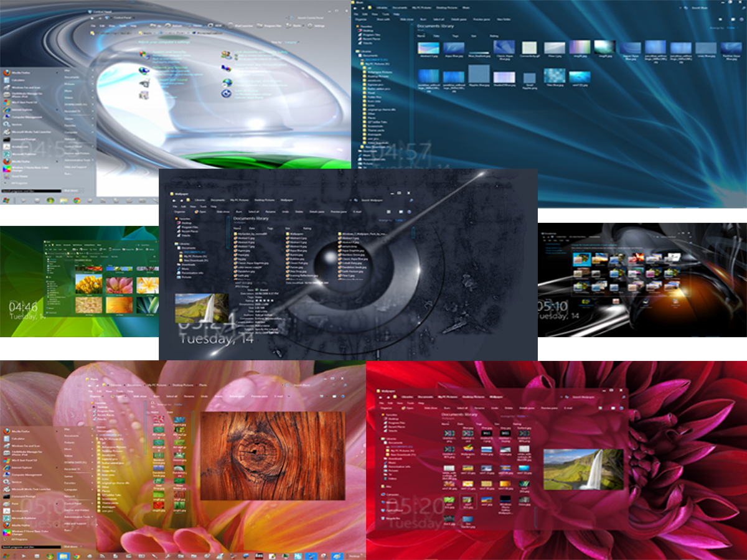Screen dimensions: 747x560
Task: Click Burn in dark gray Wallpaper window toolbar
Action: pos(238,212)
